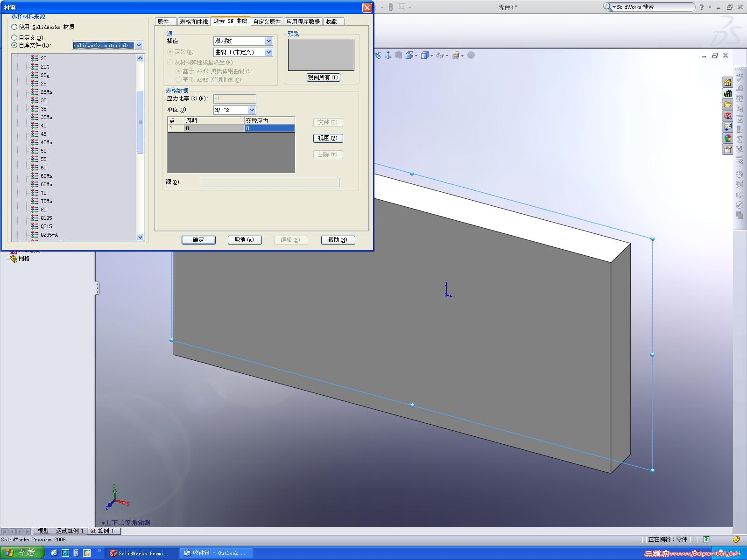
Task: Expand the display style dropdown arrow
Action: [x=431, y=56]
